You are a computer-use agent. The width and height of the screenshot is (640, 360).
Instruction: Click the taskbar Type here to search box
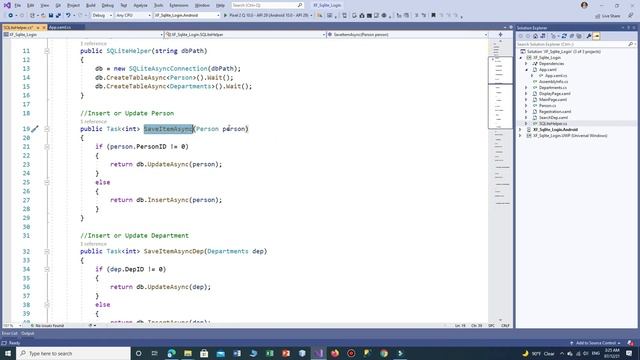pos(73,353)
